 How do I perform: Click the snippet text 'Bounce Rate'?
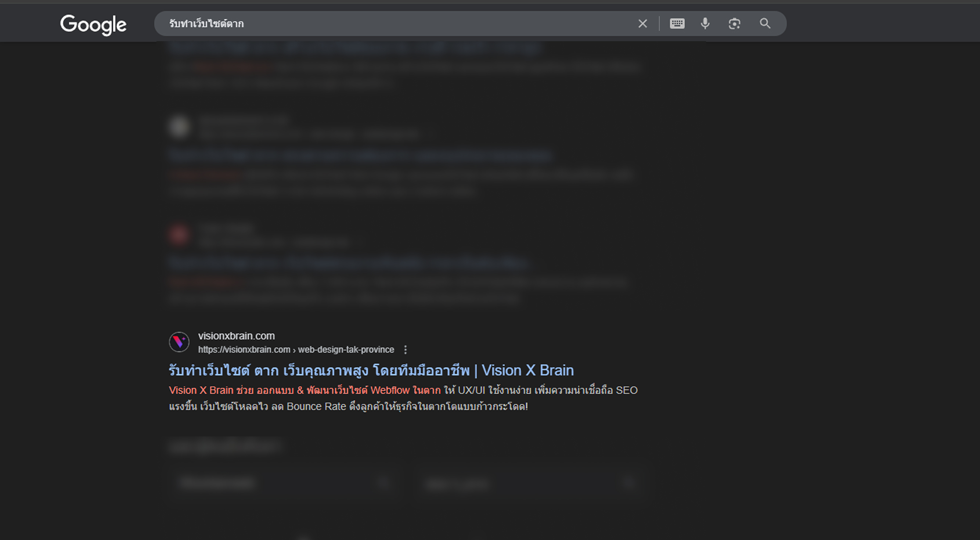[316, 406]
